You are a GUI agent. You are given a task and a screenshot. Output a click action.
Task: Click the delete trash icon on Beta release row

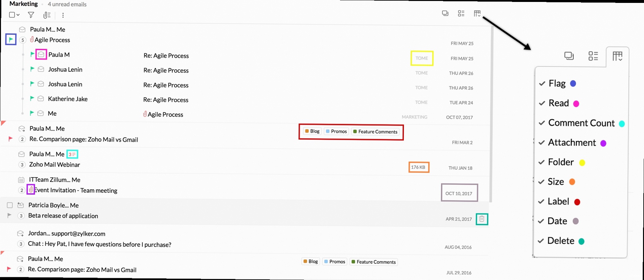tap(482, 219)
